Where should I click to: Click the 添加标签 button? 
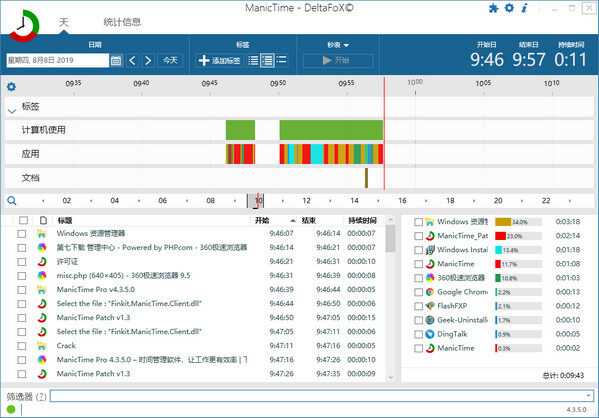pyautogui.click(x=220, y=60)
